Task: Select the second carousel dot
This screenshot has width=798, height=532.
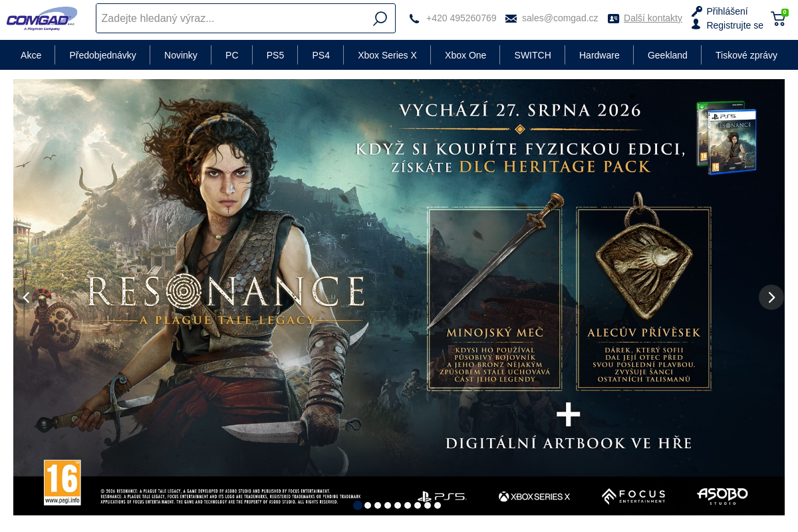Action: (x=368, y=505)
